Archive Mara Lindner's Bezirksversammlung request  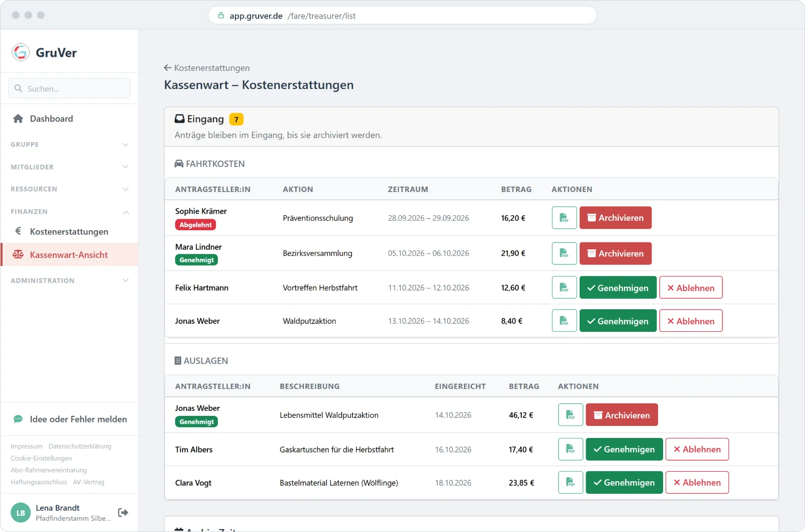point(615,253)
